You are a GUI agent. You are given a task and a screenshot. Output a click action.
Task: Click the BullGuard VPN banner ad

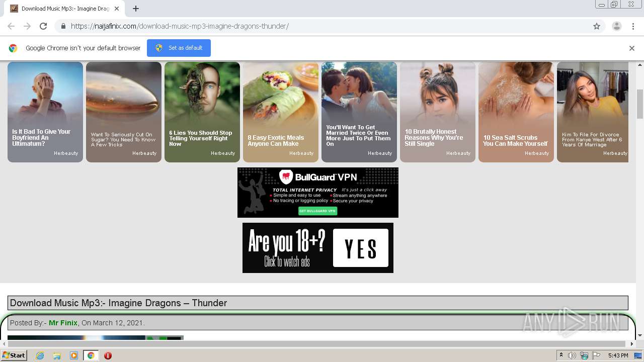(x=318, y=193)
